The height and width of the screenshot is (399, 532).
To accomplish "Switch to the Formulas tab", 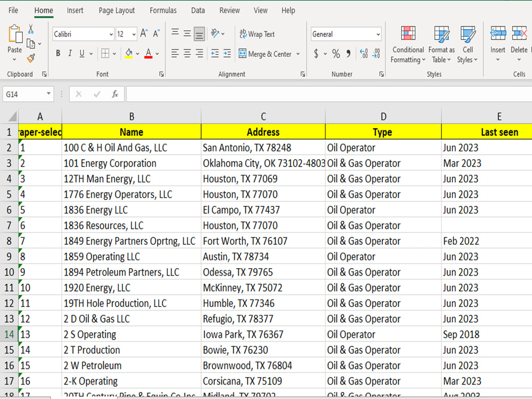I will click(163, 11).
